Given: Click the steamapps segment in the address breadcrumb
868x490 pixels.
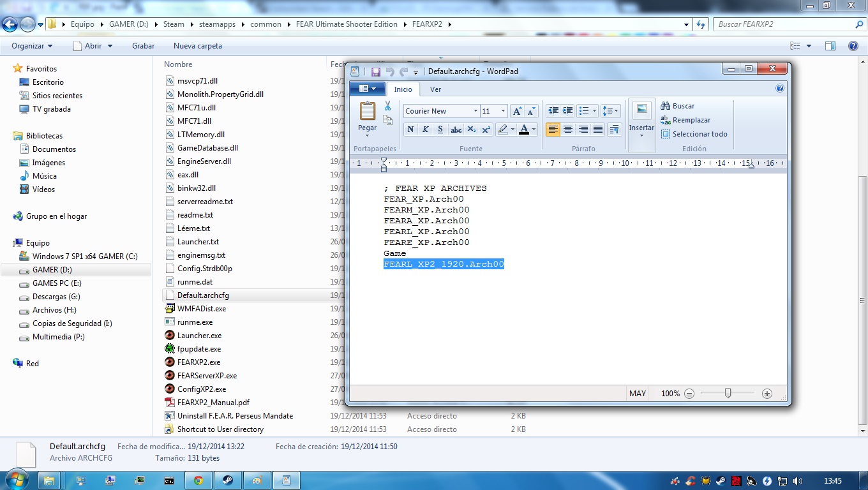Looking at the screenshot, I should [x=217, y=24].
